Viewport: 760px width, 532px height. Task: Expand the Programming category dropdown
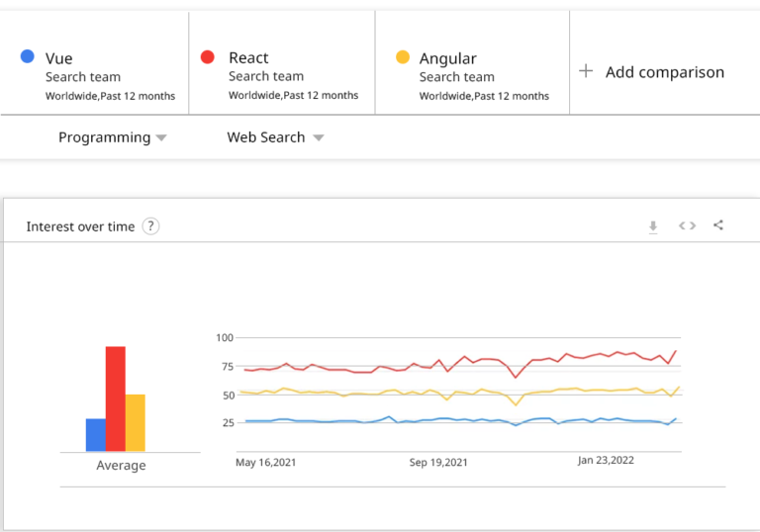click(112, 137)
